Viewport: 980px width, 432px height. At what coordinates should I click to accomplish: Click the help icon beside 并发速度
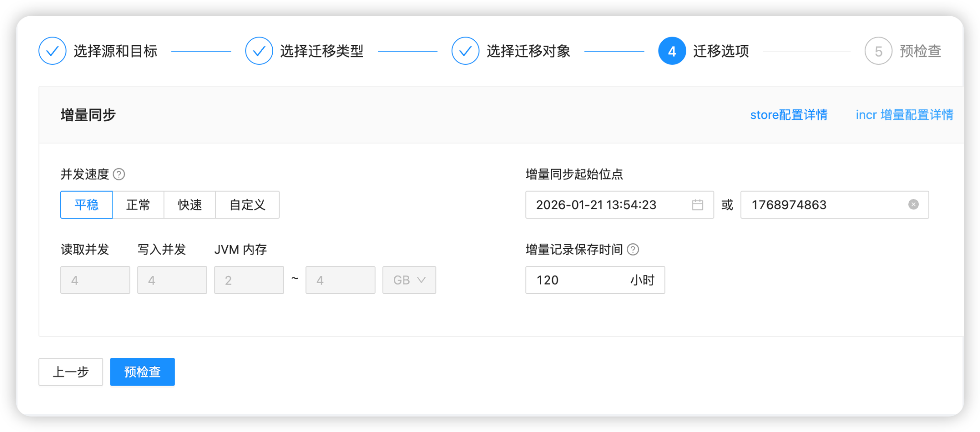[x=119, y=174]
